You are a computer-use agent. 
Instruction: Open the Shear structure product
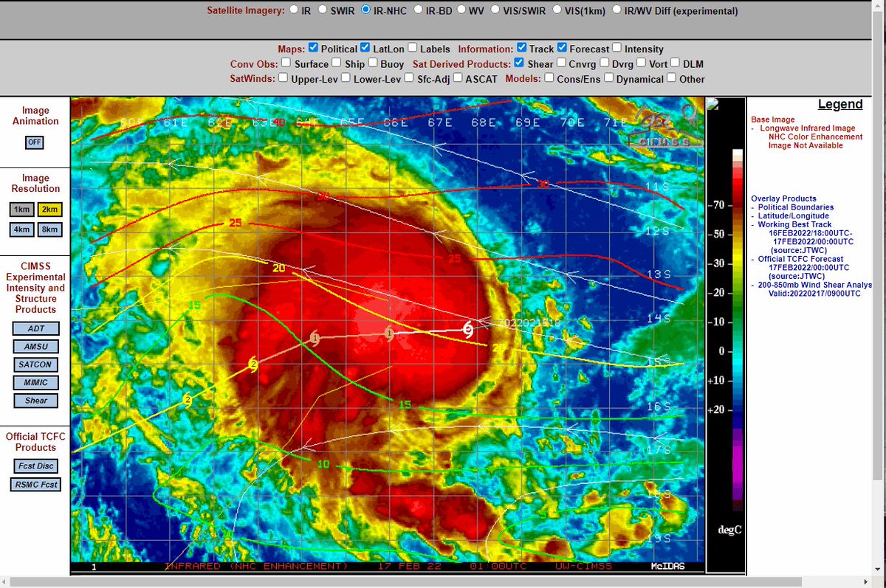click(35, 401)
